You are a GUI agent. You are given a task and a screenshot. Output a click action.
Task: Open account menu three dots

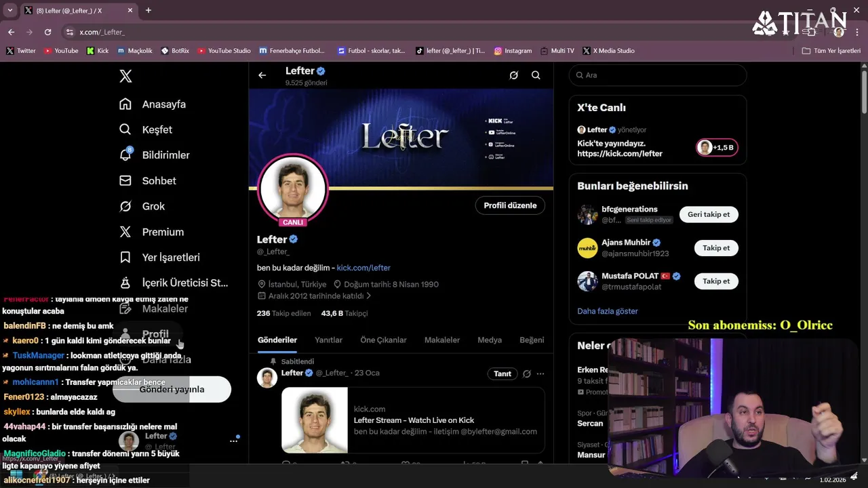[233, 441]
